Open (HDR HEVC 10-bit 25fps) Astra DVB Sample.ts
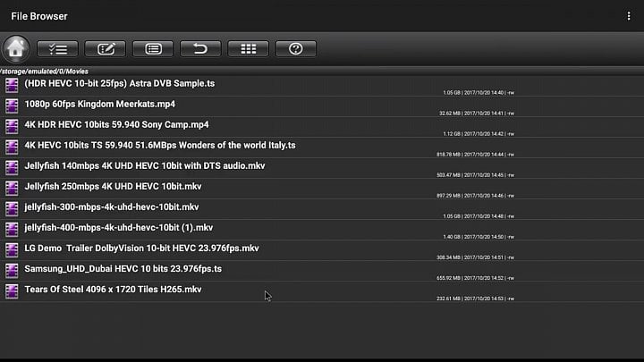The image size is (644, 362). [x=120, y=83]
